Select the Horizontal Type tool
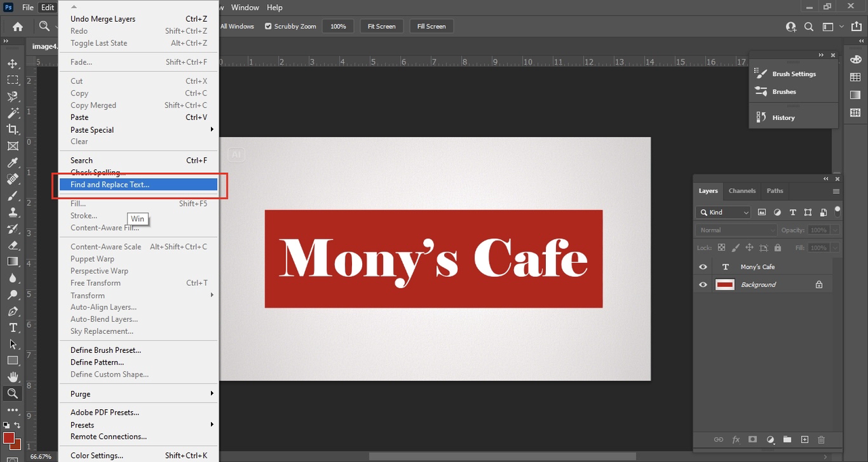This screenshot has height=462, width=868. tap(13, 327)
